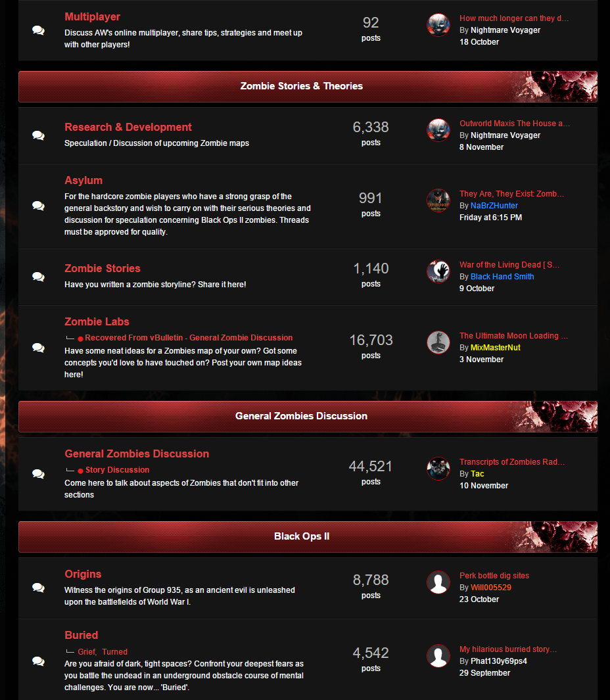
Task: Open Black Hand Smith's avatar thumbnail
Action: (x=438, y=271)
